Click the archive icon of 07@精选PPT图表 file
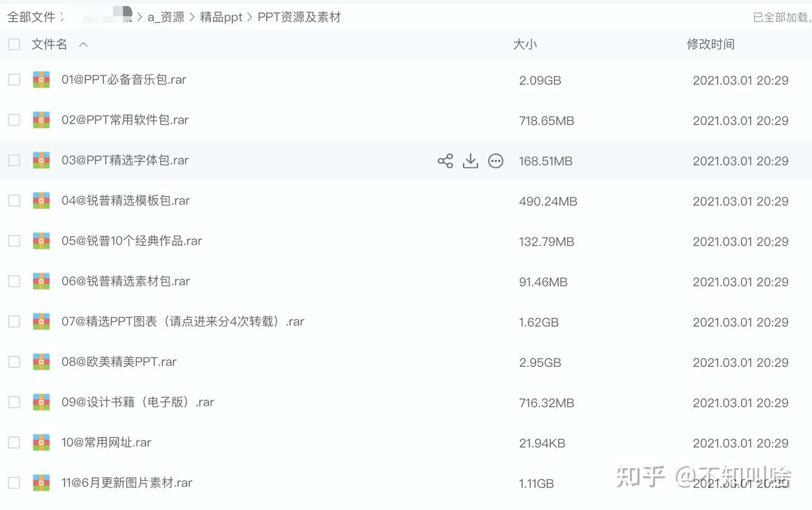The image size is (812, 510). tap(41, 321)
